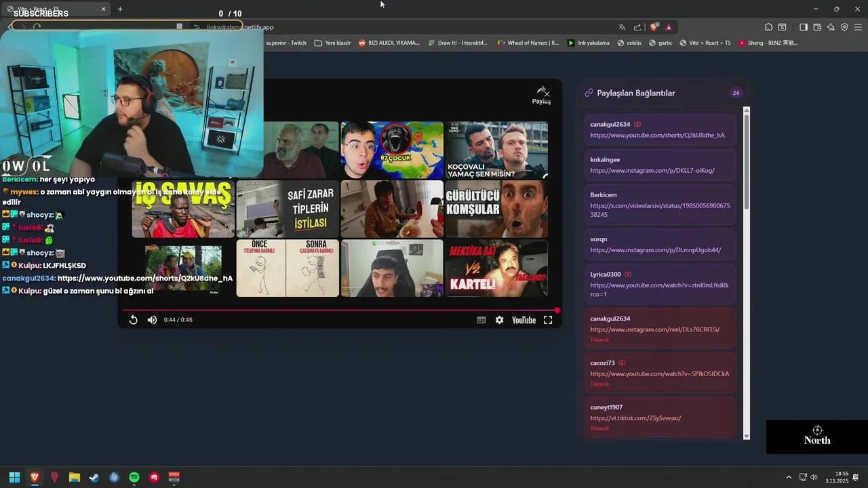868x488 pixels.
Task: Click the 24 links count badge
Action: click(736, 93)
